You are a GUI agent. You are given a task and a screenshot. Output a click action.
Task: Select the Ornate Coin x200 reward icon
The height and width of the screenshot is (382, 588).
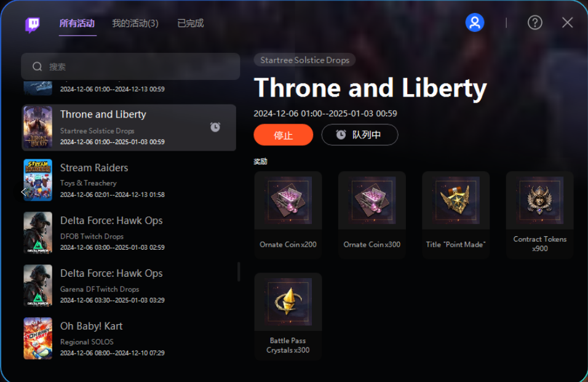(x=288, y=200)
